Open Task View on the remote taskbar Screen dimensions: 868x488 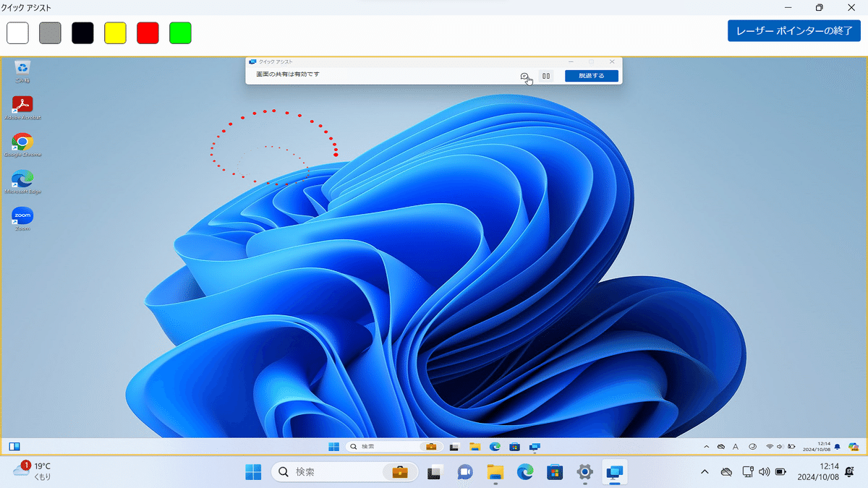pos(455,446)
